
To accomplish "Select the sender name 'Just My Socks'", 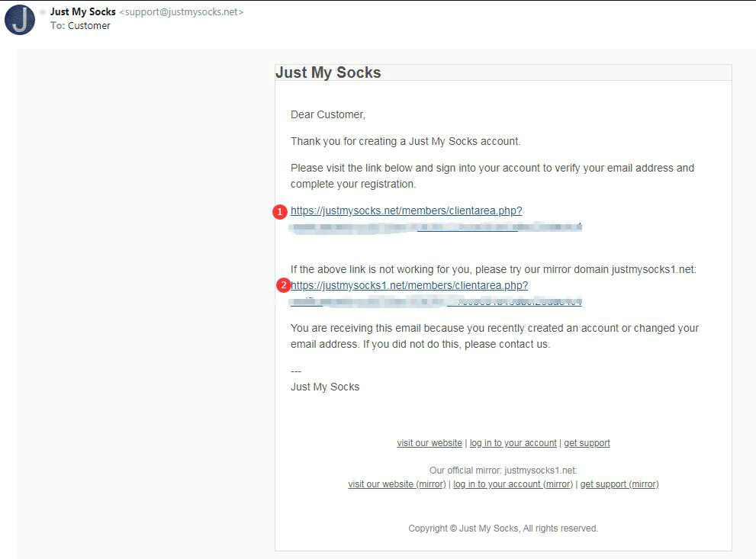I will [x=83, y=11].
